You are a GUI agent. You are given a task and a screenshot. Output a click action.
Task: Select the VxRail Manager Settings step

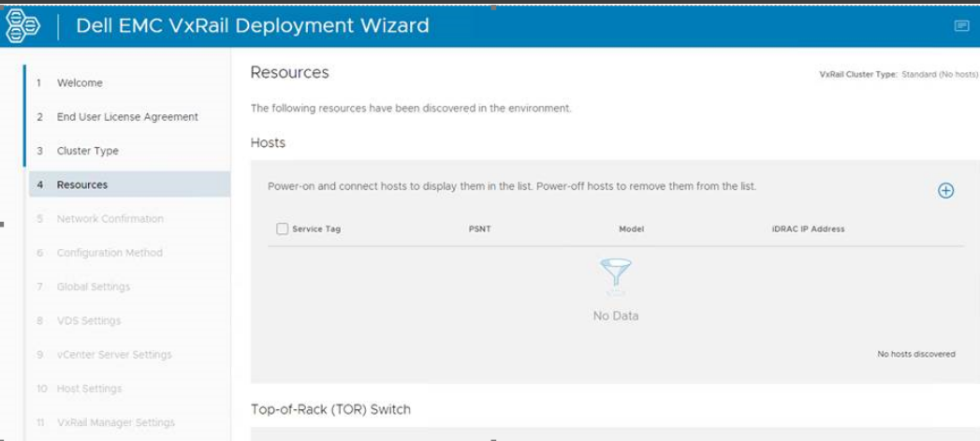coord(128,422)
